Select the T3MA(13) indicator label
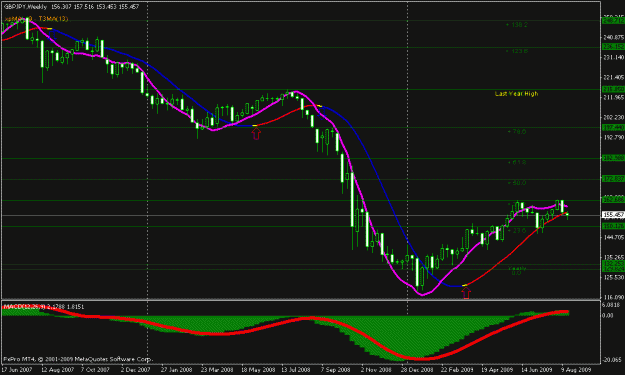 [53, 19]
